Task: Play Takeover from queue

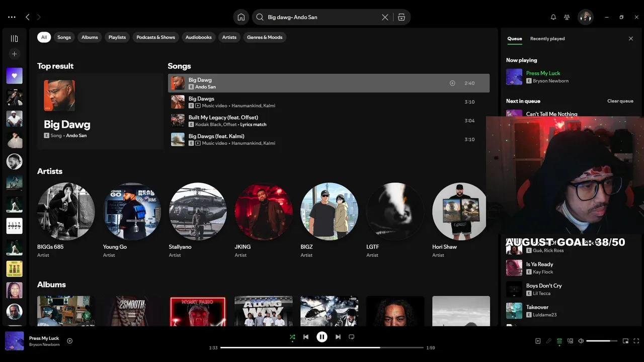Action: click(x=570, y=311)
